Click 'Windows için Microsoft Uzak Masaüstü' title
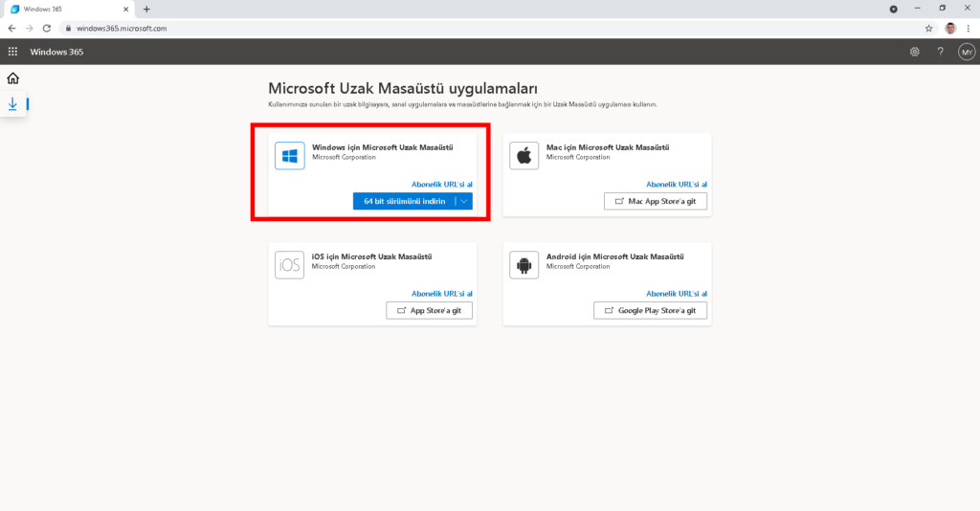 tap(383, 147)
